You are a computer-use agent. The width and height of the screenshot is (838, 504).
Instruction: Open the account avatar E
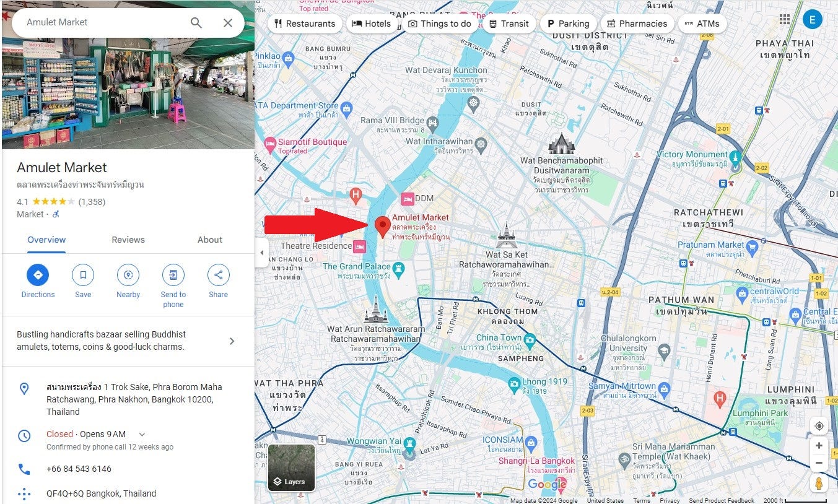pyautogui.click(x=812, y=20)
